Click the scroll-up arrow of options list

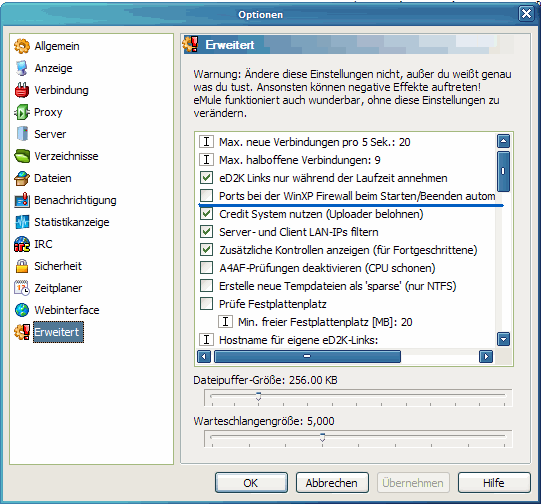(x=503, y=141)
